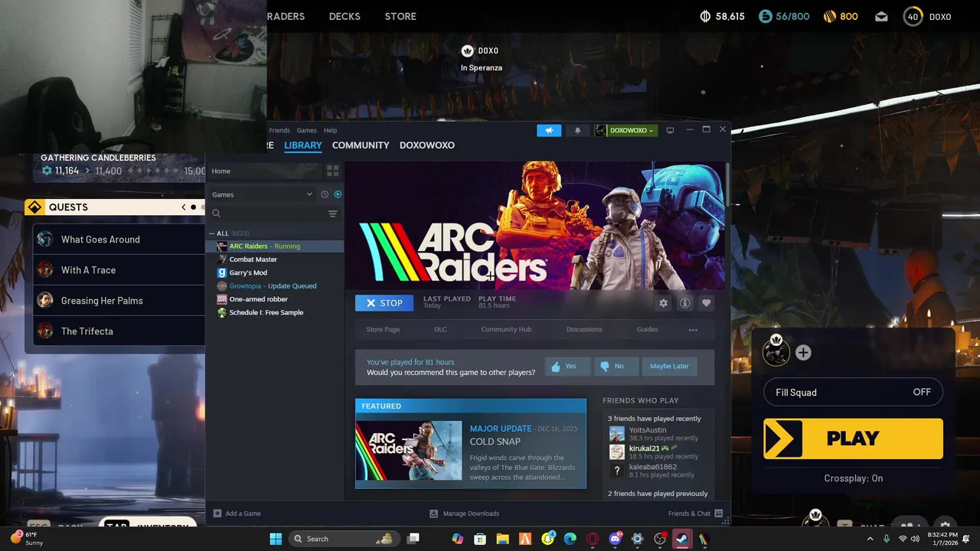Select ARC Raiders in library list
980x551 pixels.
coord(275,246)
